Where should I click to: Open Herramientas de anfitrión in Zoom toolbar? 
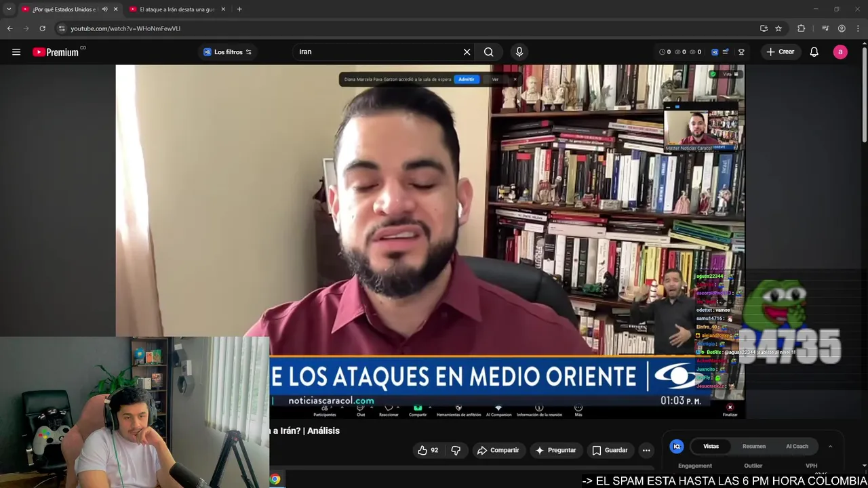[x=458, y=411]
